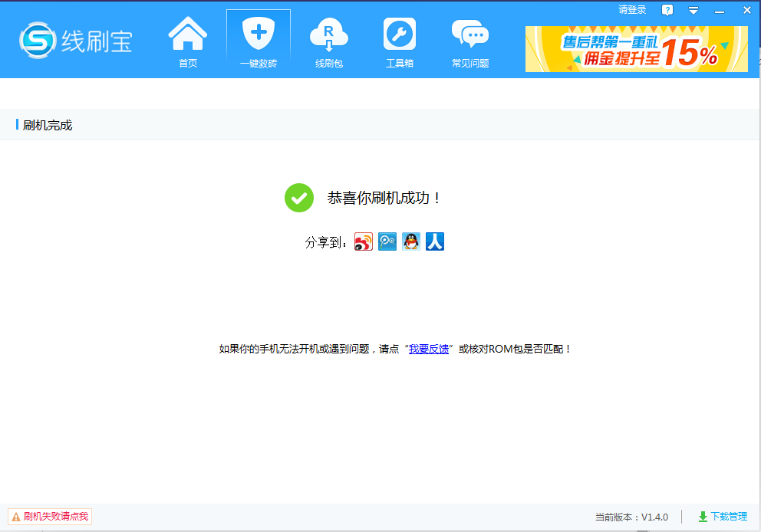Share success to Tencent Weibo
The height and width of the screenshot is (532, 761).
tap(387, 241)
